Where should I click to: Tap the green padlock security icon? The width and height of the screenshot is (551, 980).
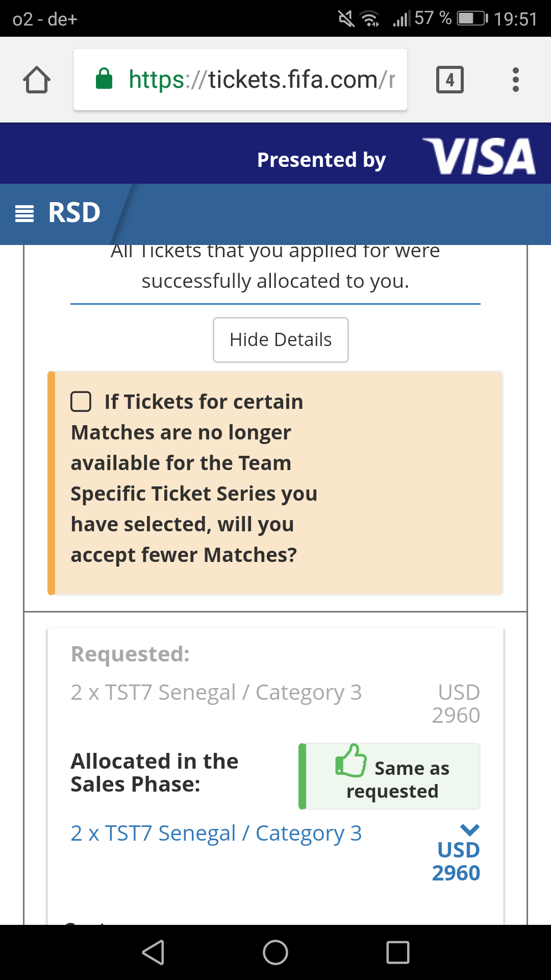[x=104, y=79]
